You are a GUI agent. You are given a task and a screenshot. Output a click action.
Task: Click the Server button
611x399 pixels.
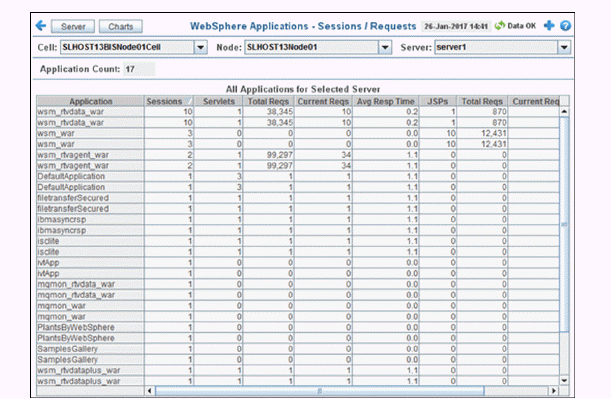click(x=73, y=26)
